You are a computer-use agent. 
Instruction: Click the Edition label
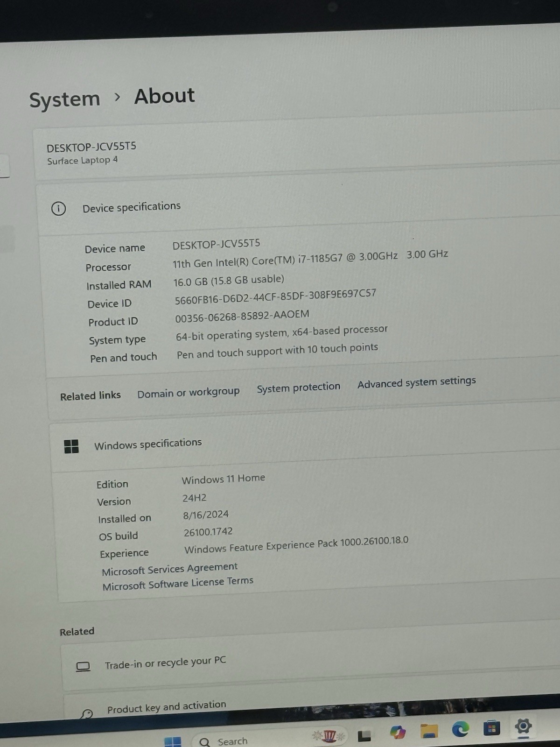point(112,484)
